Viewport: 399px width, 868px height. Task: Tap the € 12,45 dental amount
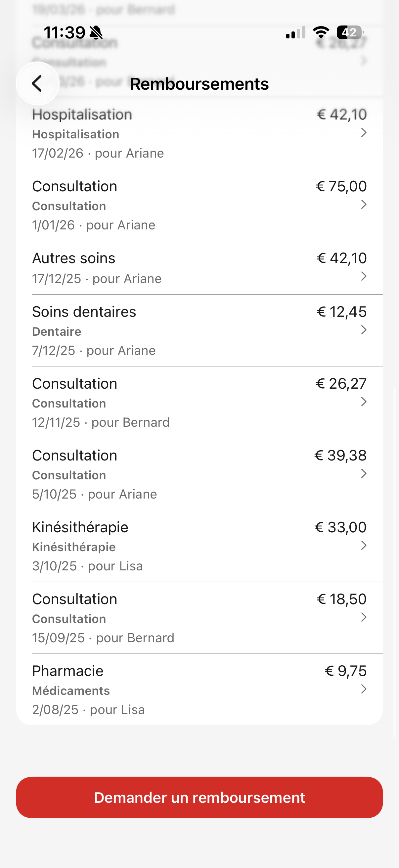[341, 312]
